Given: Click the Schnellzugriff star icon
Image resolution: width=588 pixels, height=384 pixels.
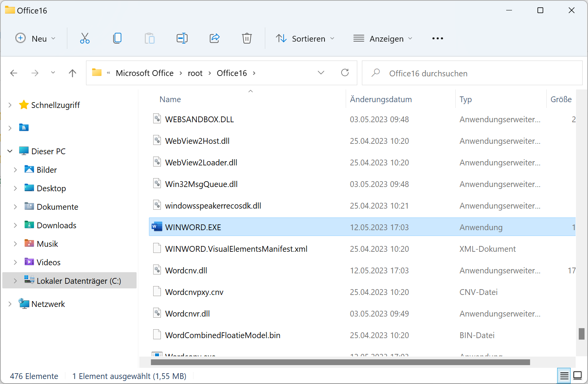Looking at the screenshot, I should (x=24, y=105).
